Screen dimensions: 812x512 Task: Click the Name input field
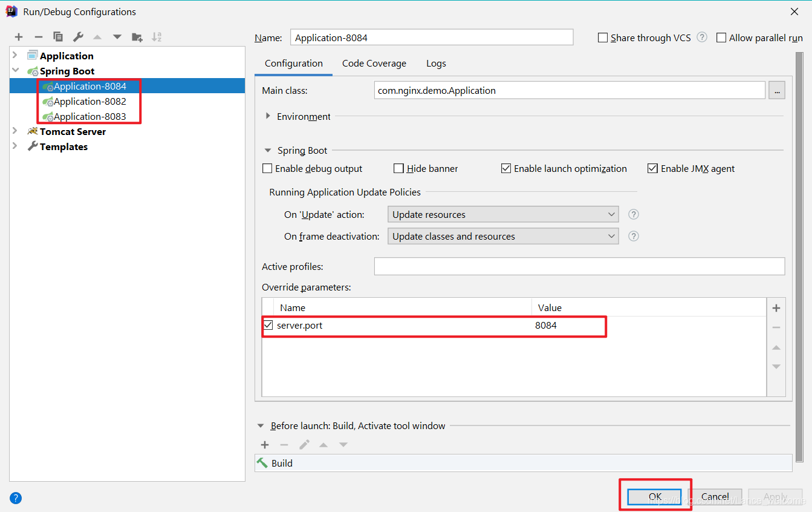pos(432,38)
